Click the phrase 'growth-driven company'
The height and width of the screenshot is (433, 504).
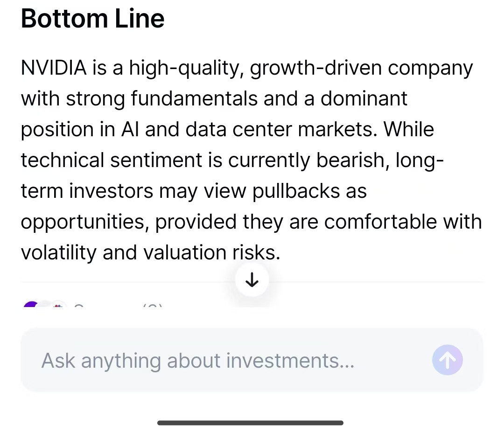click(x=361, y=68)
